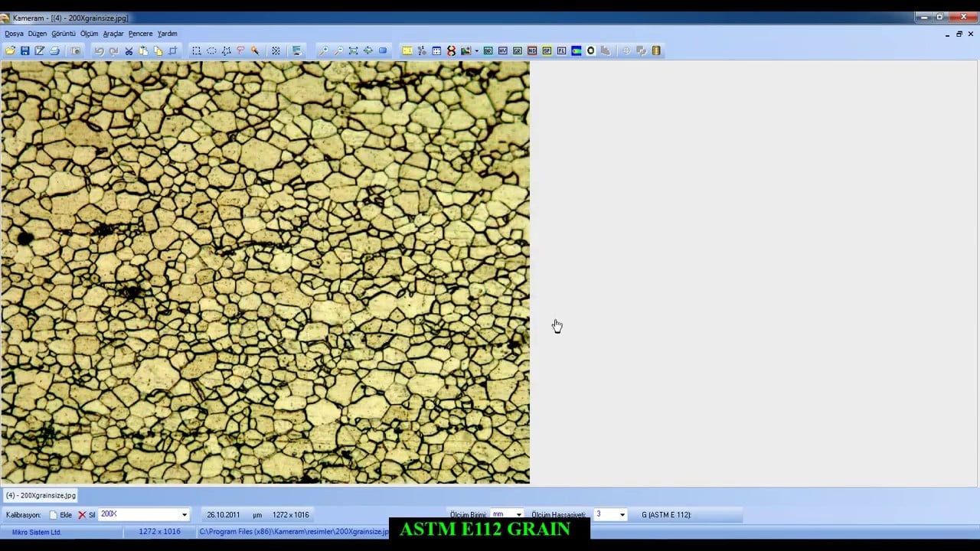The height and width of the screenshot is (551, 980).
Task: Click the gold database cylinder icon
Action: point(656,51)
